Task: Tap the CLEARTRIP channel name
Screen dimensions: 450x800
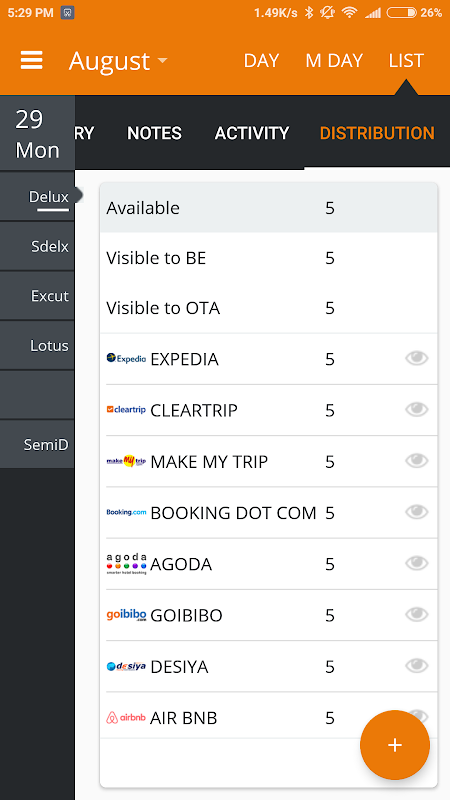Action: click(x=194, y=410)
